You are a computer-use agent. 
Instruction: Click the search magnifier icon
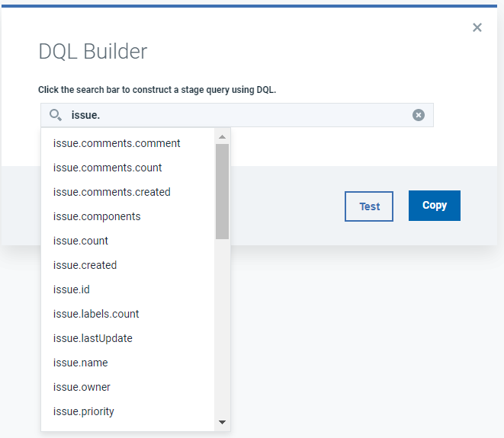coord(55,115)
